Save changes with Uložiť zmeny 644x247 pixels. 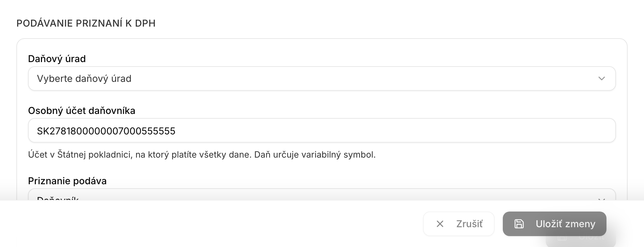pos(554,224)
